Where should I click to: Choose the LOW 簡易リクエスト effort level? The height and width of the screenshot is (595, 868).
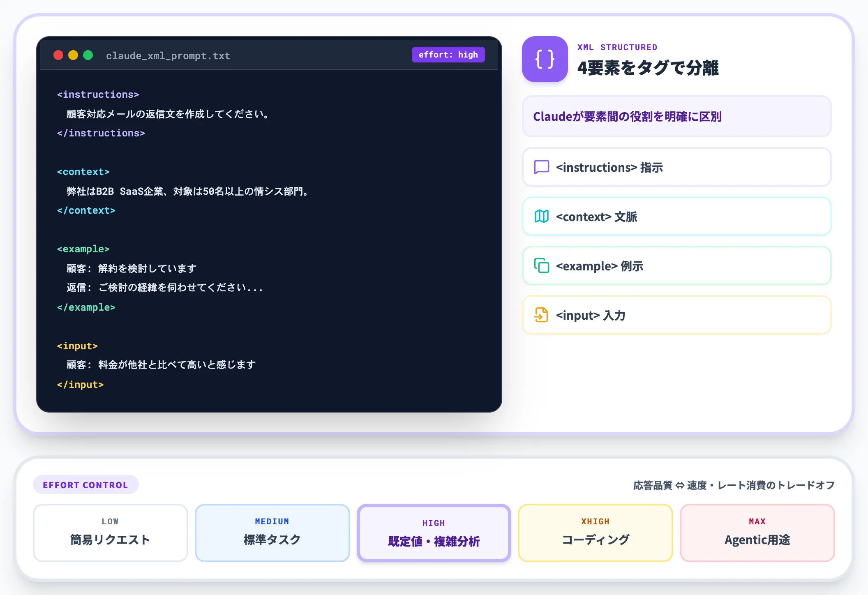pyautogui.click(x=110, y=533)
